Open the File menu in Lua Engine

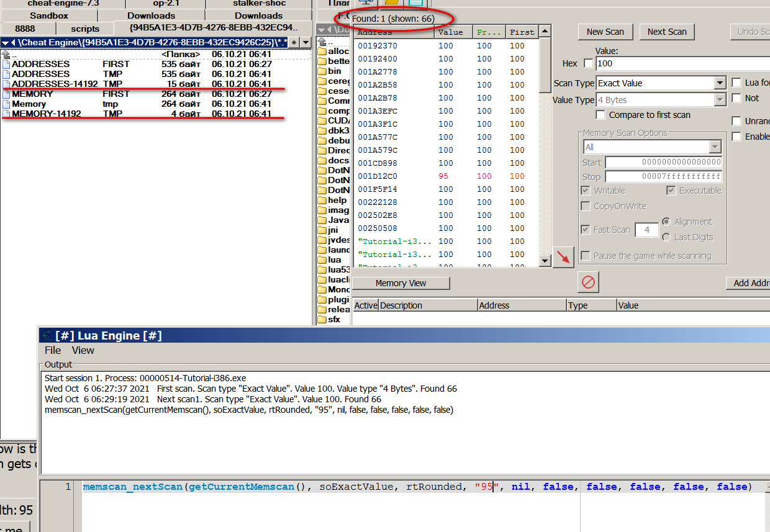53,350
